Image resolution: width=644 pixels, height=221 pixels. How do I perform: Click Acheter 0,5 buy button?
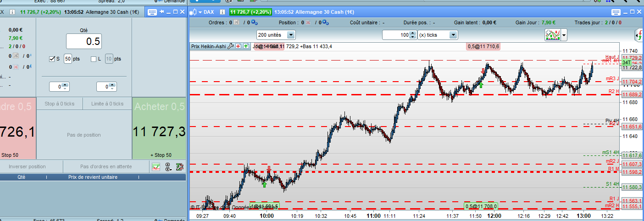click(x=160, y=128)
